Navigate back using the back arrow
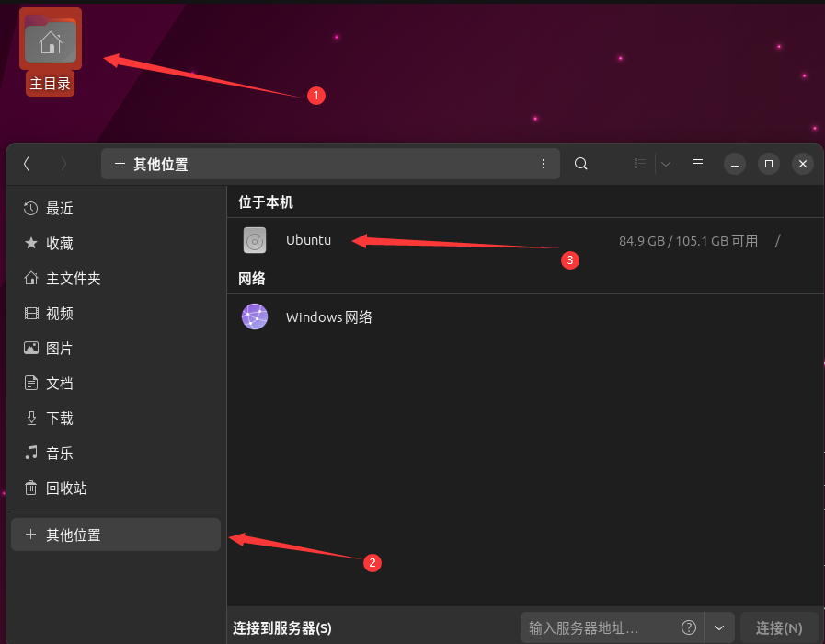The height and width of the screenshot is (644, 825). (x=27, y=163)
